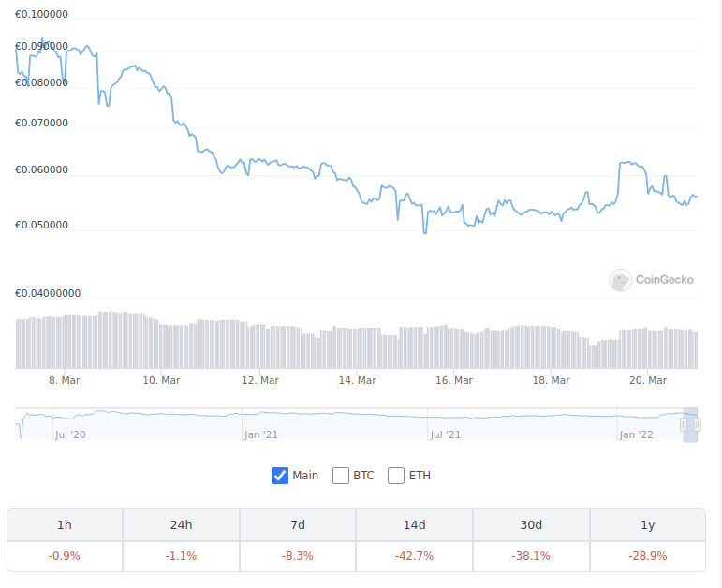Select the 1y timeframe tab

coord(648,525)
